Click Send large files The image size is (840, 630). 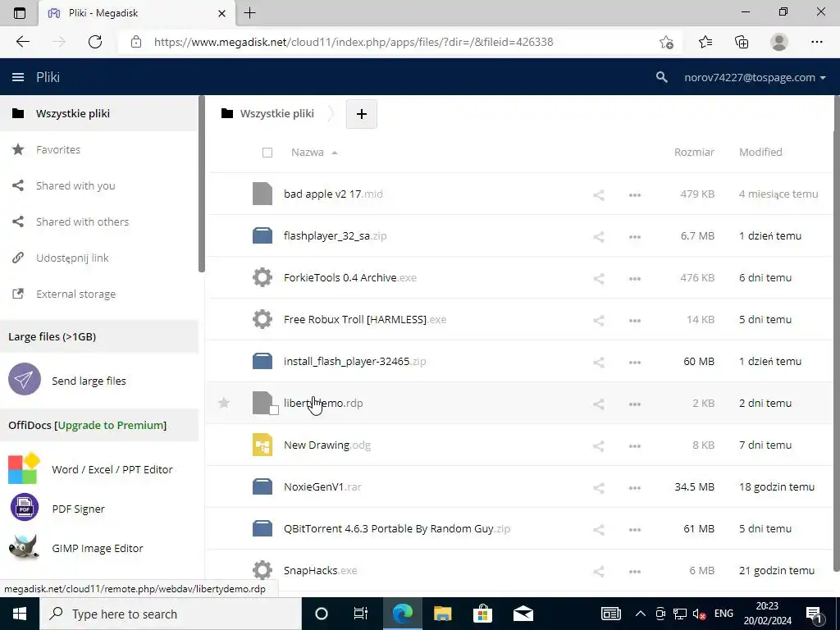89,381
